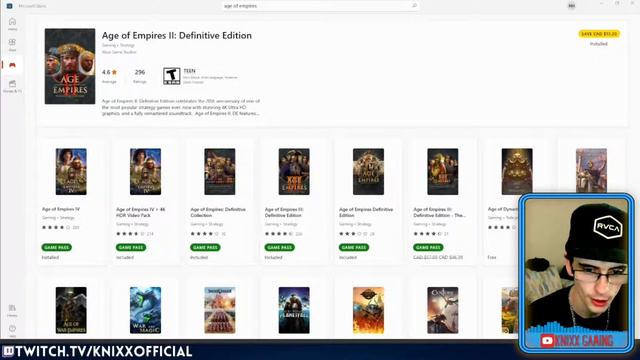Click the search box containing 'age of empires'
Viewport: 640px width, 360px height.
click(x=320, y=6)
